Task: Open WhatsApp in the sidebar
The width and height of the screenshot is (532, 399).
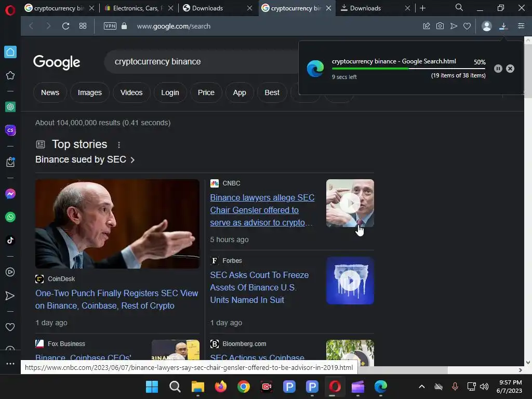Action: tap(10, 217)
